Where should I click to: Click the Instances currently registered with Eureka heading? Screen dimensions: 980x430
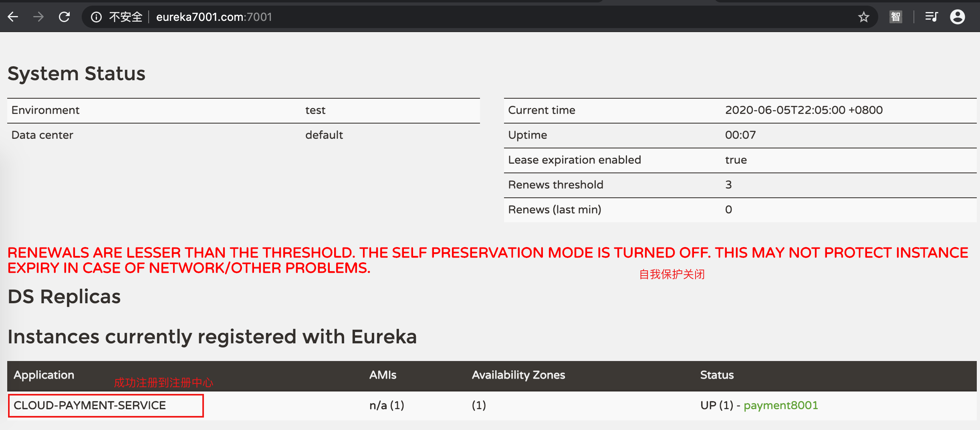pos(212,337)
